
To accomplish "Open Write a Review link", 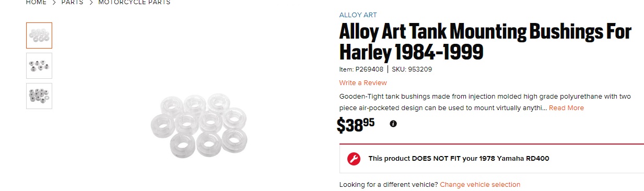I will pos(363,83).
